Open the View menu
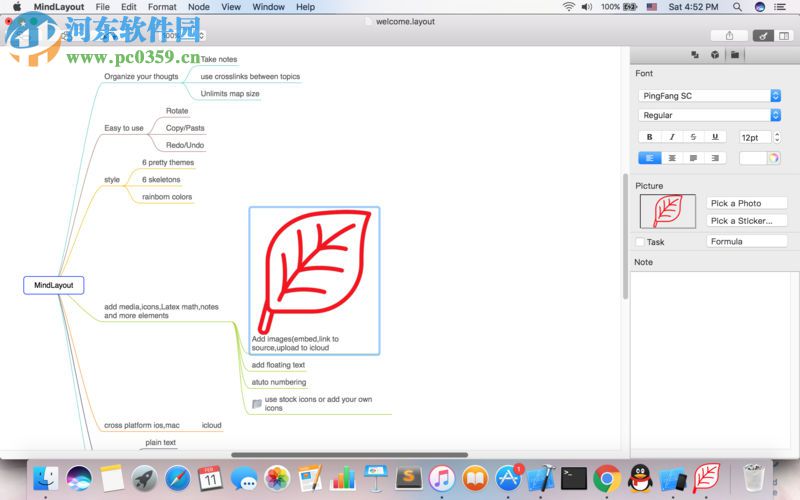Image resolution: width=800 pixels, height=500 pixels. point(231,7)
